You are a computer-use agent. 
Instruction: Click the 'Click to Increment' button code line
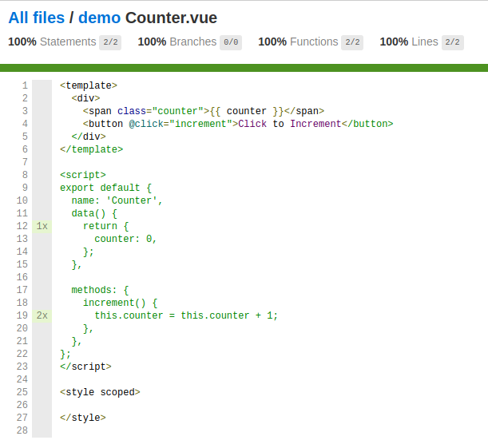[x=238, y=124]
